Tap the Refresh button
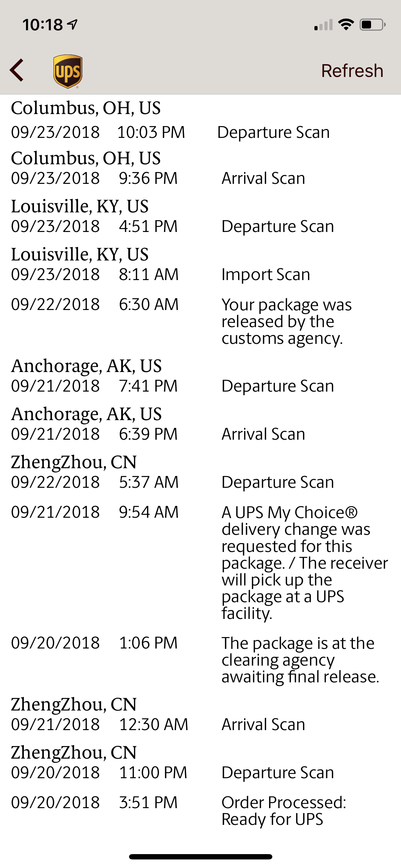The width and height of the screenshot is (401, 868). pos(352,71)
